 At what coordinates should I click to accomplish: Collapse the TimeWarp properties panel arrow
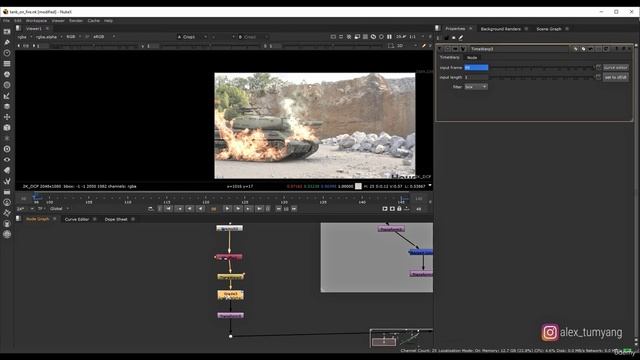point(440,49)
